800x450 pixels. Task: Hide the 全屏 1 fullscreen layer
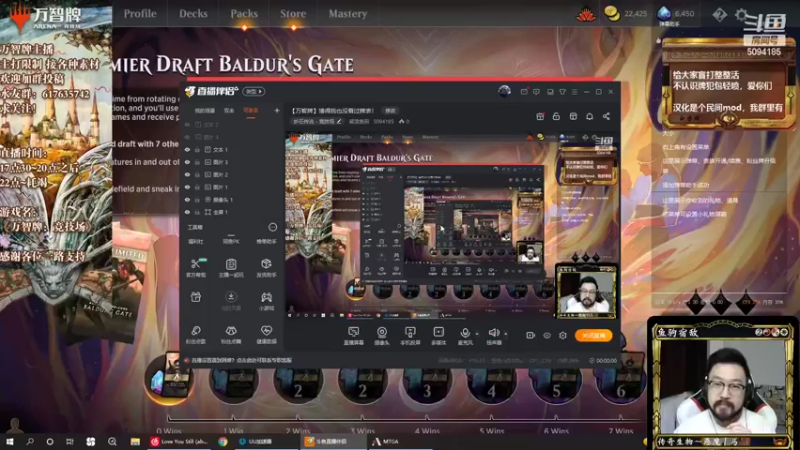(x=187, y=212)
